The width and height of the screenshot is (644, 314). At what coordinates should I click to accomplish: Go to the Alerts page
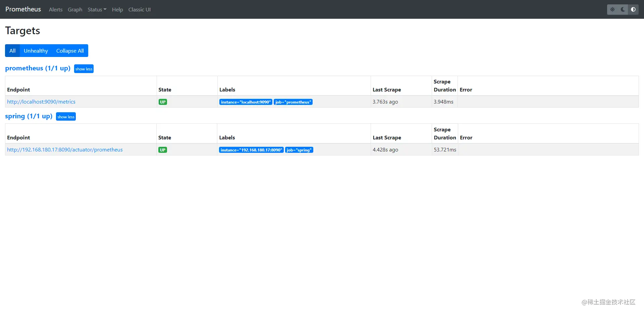[x=56, y=9]
